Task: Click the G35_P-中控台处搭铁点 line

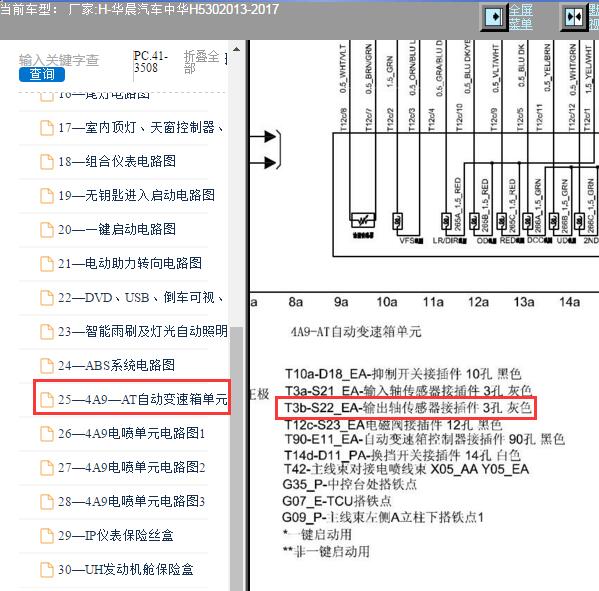Action: pos(350,484)
